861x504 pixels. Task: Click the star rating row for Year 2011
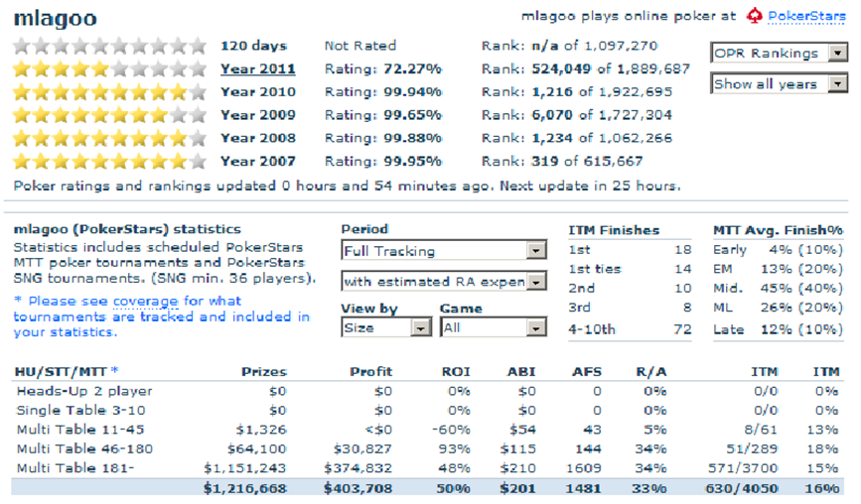[x=110, y=68]
